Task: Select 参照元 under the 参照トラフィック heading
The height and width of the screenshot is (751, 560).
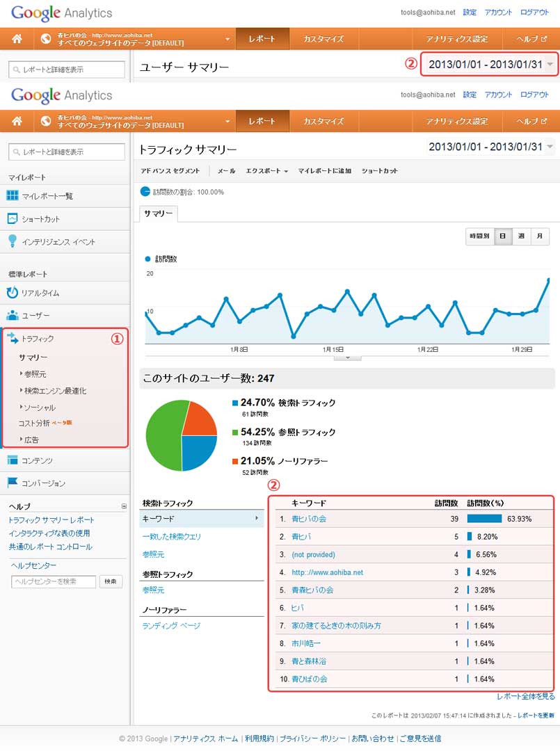Action: point(153,590)
